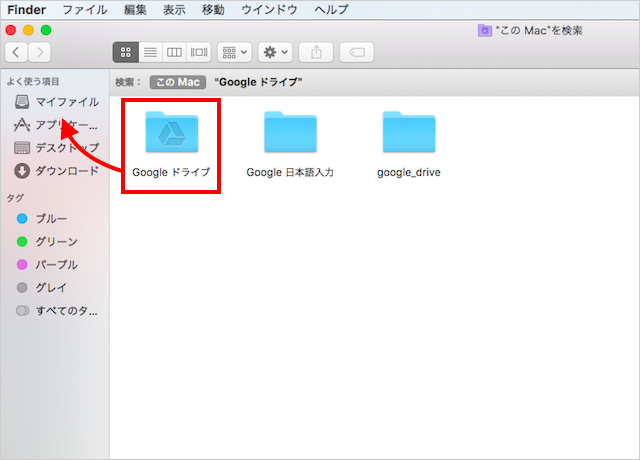Click the purple パープル tag dot
This screenshot has height=460, width=640.
22,264
